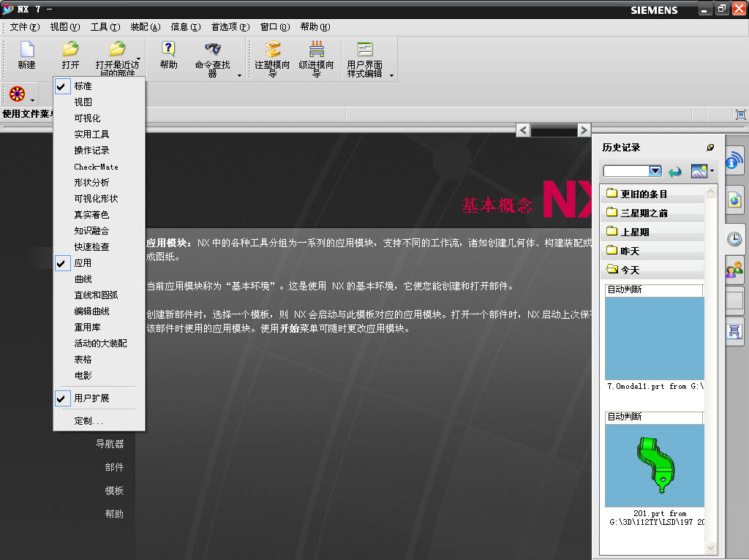Go to the 模板 topic link

pyautogui.click(x=114, y=491)
